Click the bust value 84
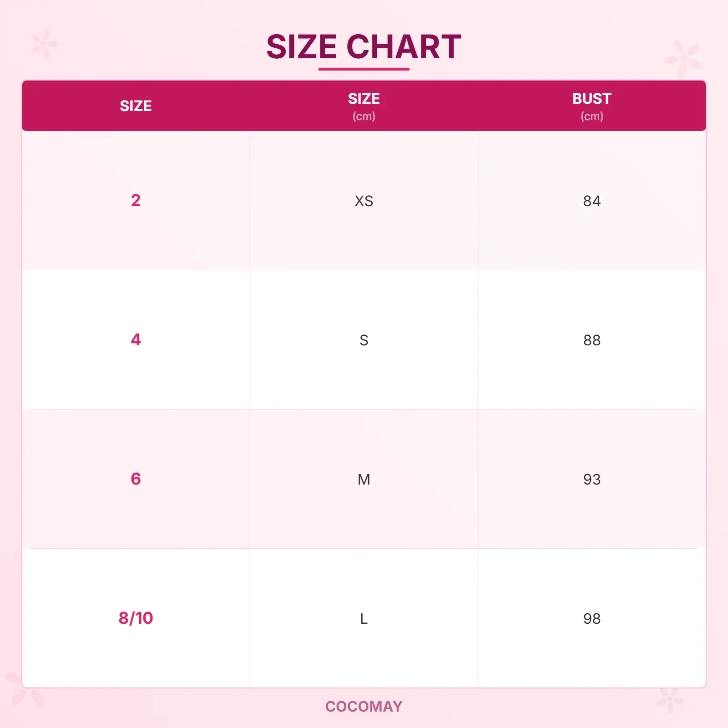Image resolution: width=728 pixels, height=728 pixels. (x=591, y=201)
